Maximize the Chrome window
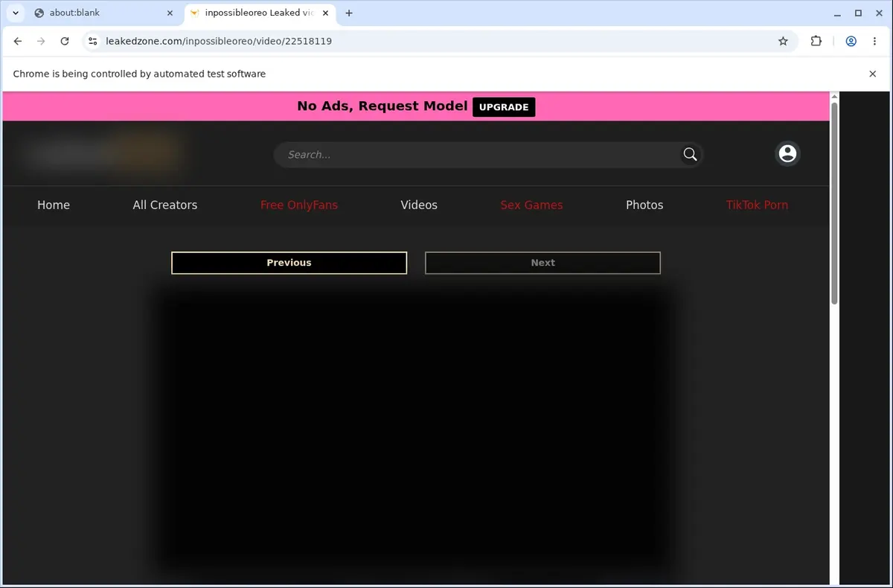This screenshot has height=588, width=893. click(858, 13)
